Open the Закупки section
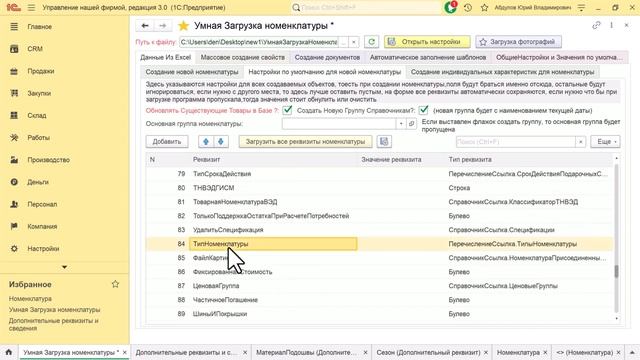The image size is (640, 360). coord(39,93)
